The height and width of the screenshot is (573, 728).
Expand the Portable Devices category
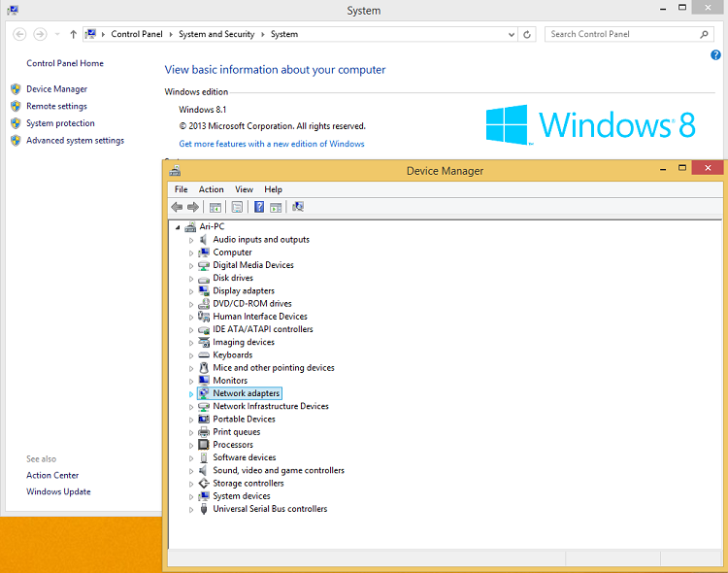(x=191, y=420)
